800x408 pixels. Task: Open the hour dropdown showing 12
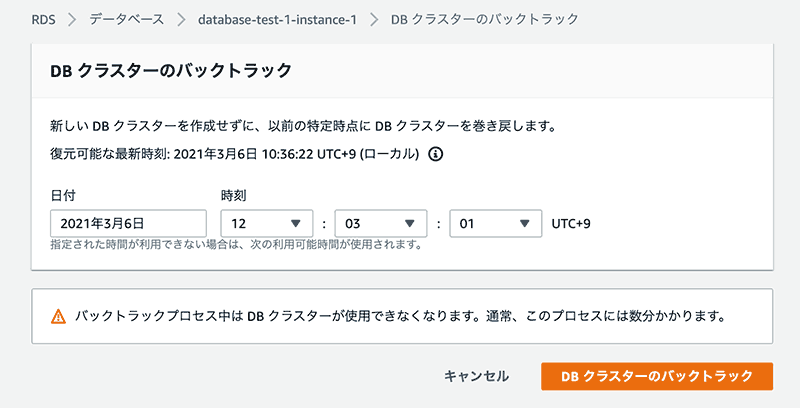tap(267, 223)
